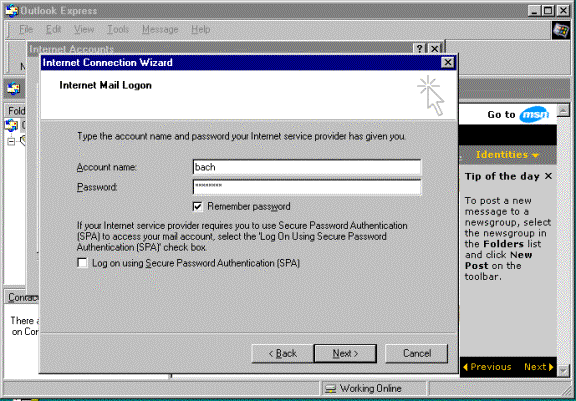Click the Internet Accounts help question mark
576x401 pixels.
(x=419, y=49)
